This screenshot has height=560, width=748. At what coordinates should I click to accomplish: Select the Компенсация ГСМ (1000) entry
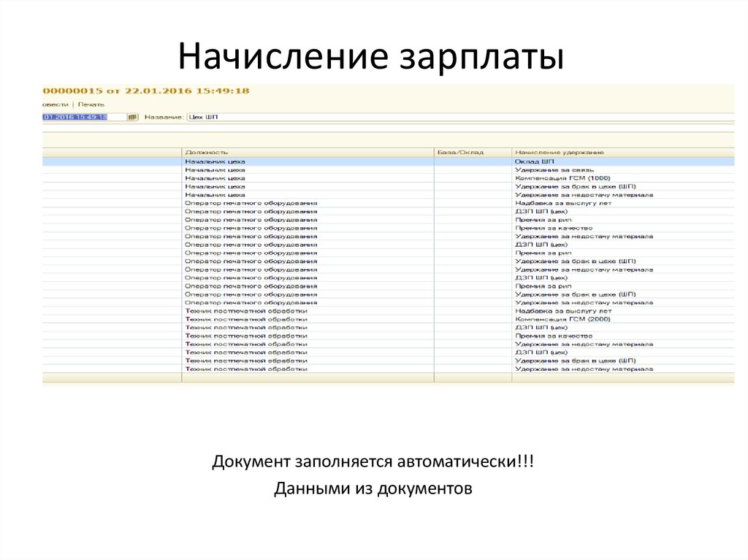click(562, 178)
